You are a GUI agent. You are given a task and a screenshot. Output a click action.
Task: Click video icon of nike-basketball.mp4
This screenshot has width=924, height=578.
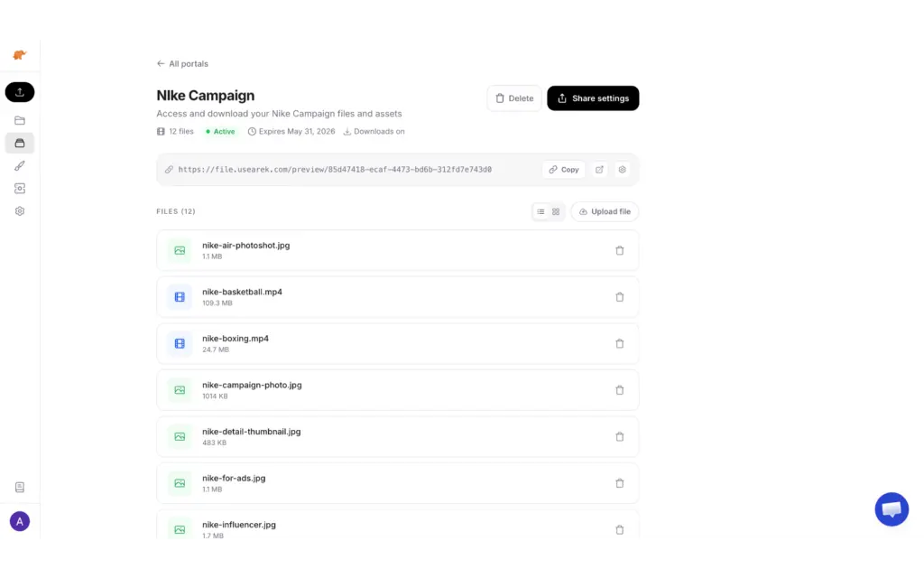pyautogui.click(x=180, y=297)
